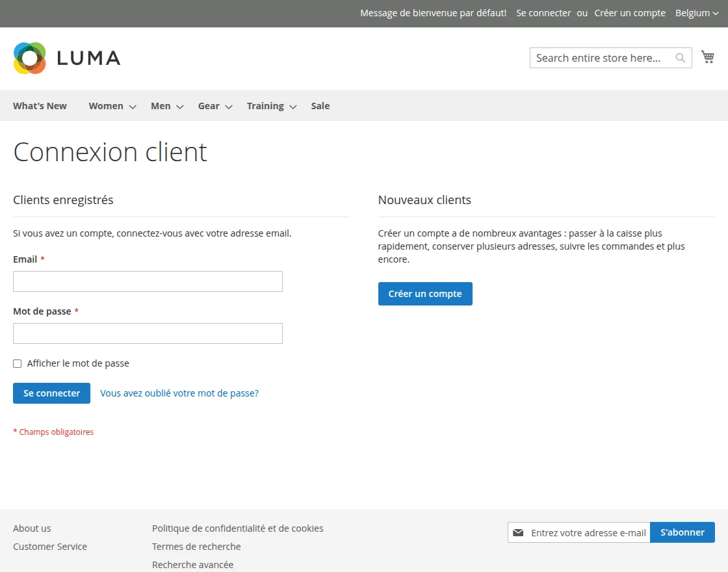Open the Customer Service link
This screenshot has width=728, height=572.
[50, 546]
